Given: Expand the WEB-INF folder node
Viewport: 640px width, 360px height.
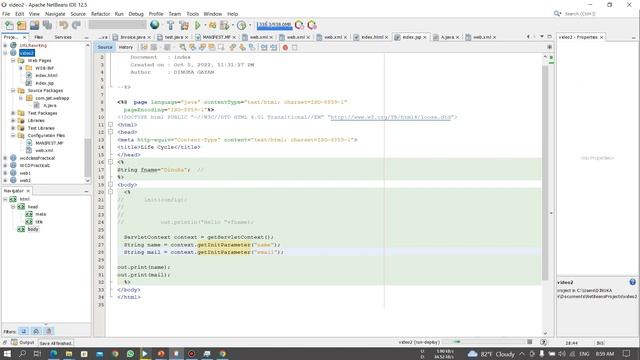Looking at the screenshot, I should (21, 68).
